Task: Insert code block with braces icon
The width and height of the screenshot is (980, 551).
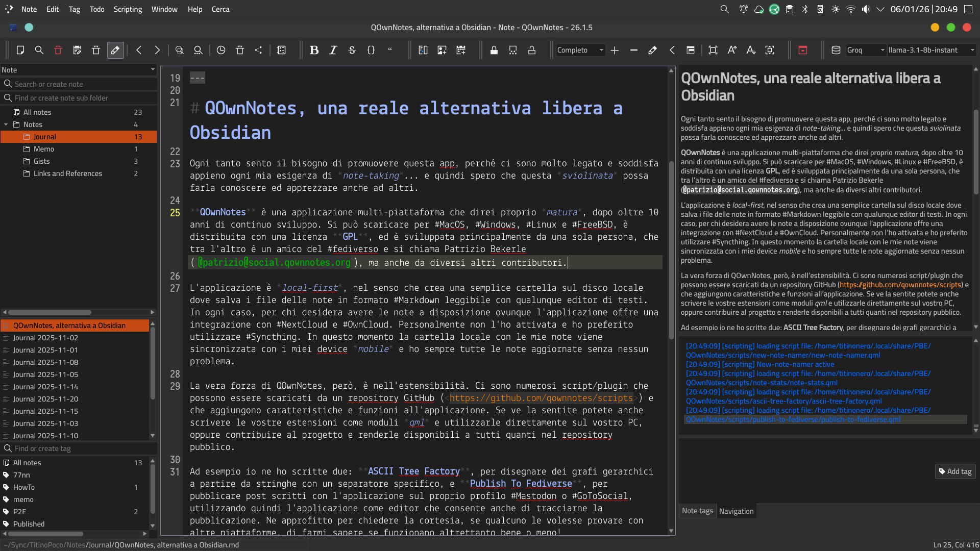Action: point(371,50)
